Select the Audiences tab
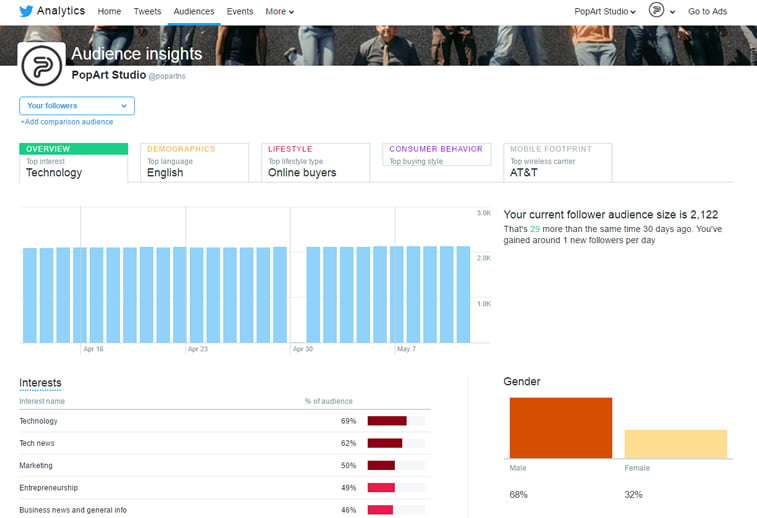This screenshot has height=518, width=757. [194, 11]
